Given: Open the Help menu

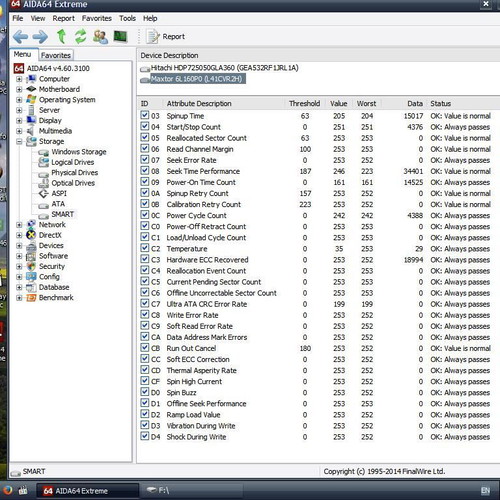Looking at the screenshot, I should point(150,18).
